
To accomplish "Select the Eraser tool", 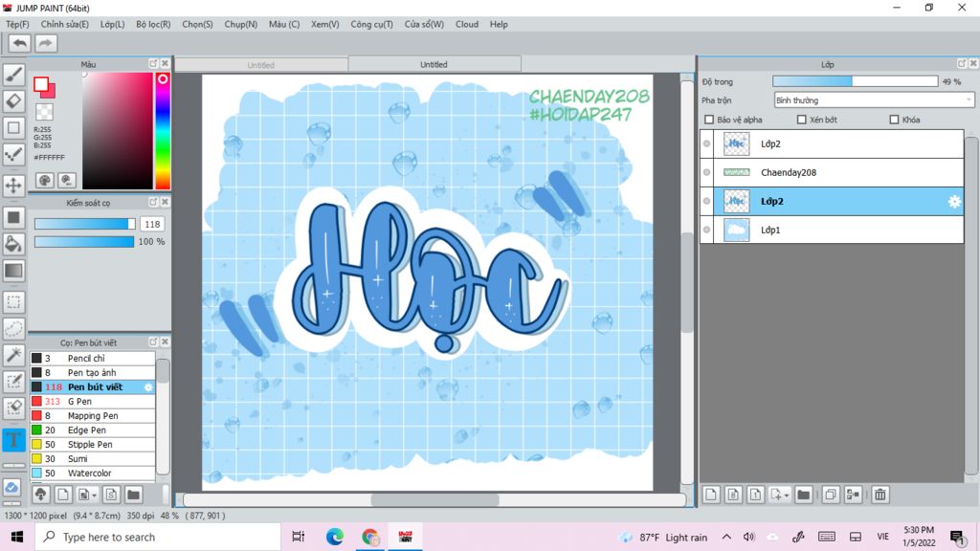I will [x=13, y=101].
